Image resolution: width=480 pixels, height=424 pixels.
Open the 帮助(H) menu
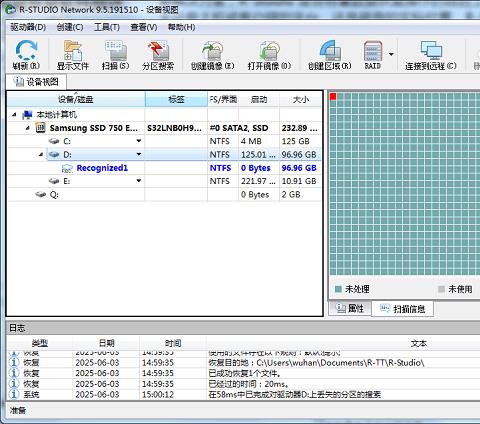click(x=181, y=27)
